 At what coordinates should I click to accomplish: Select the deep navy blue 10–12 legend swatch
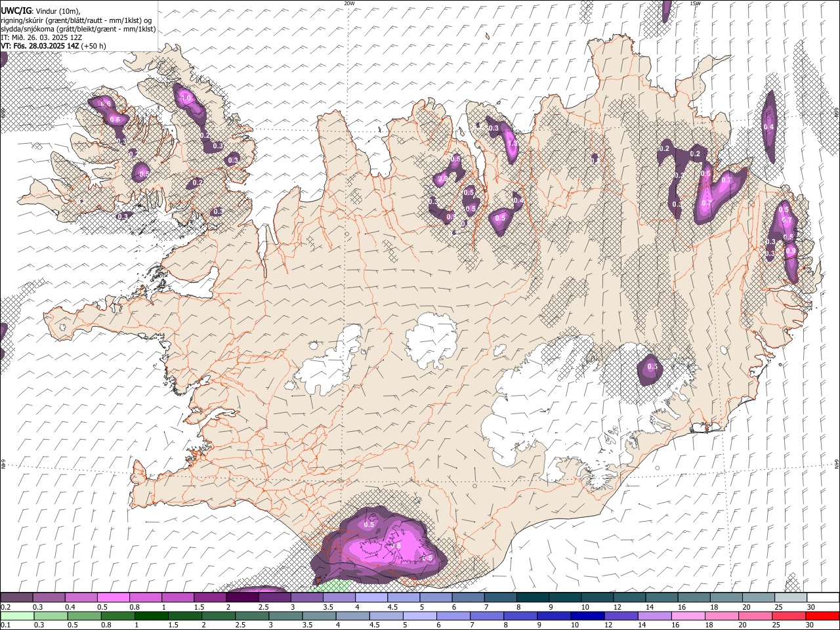(588, 616)
